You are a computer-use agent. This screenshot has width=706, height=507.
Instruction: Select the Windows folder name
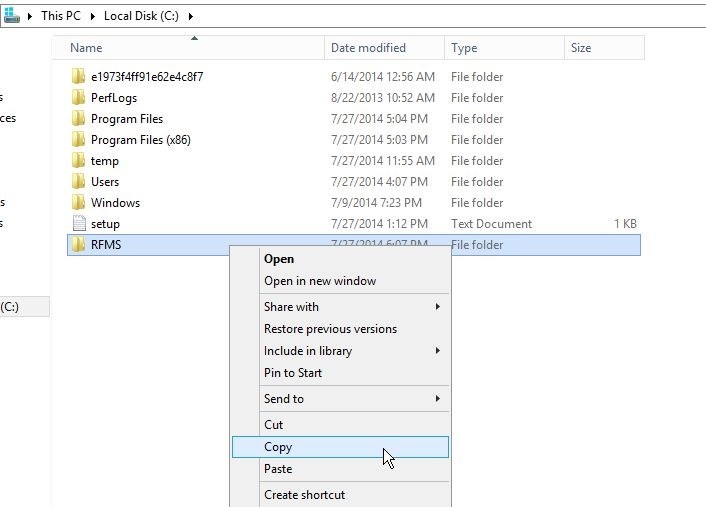click(x=115, y=203)
